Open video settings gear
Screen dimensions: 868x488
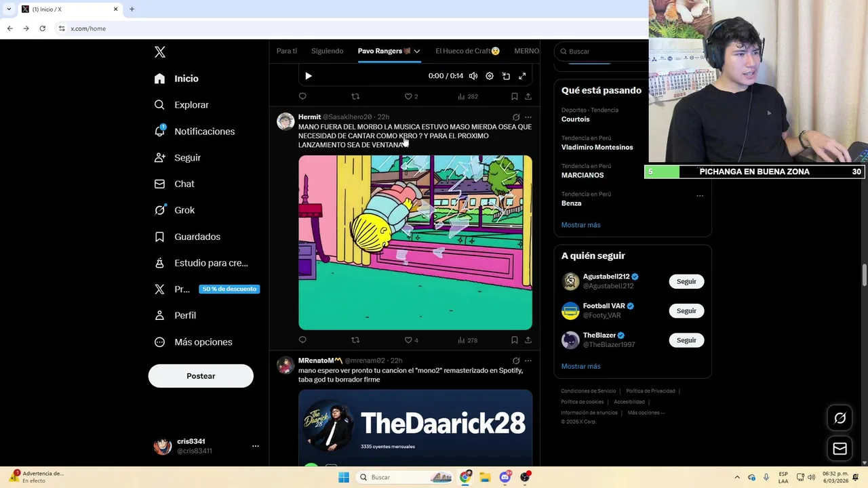coord(490,76)
